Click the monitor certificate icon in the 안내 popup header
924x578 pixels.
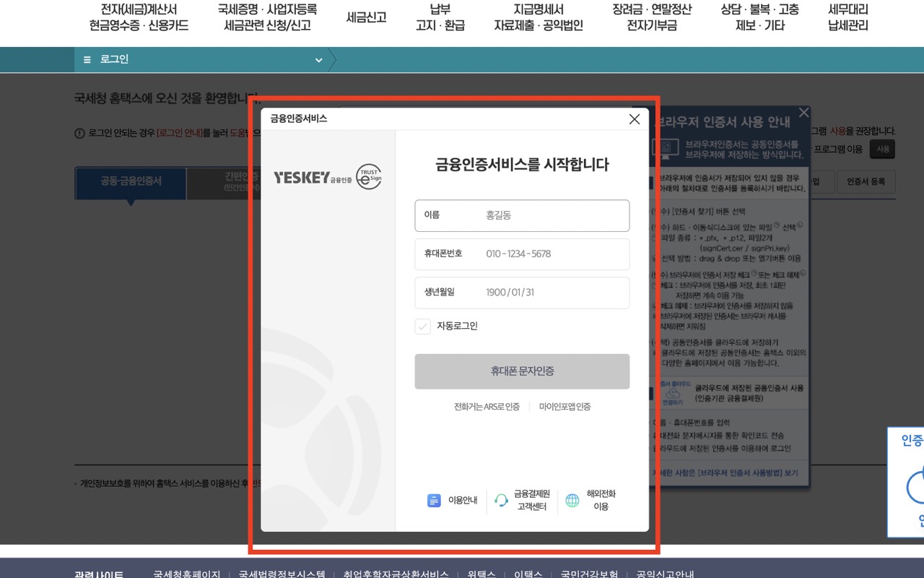(665, 149)
